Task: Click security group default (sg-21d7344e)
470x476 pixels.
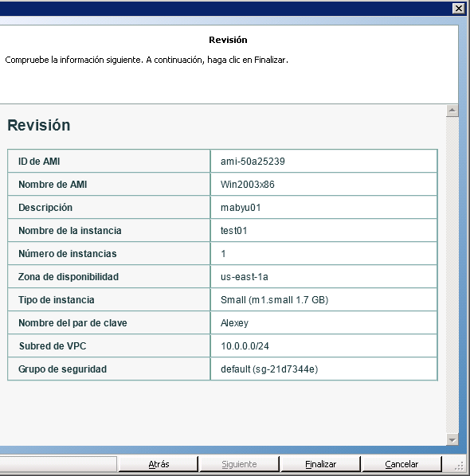Action: coord(269,369)
